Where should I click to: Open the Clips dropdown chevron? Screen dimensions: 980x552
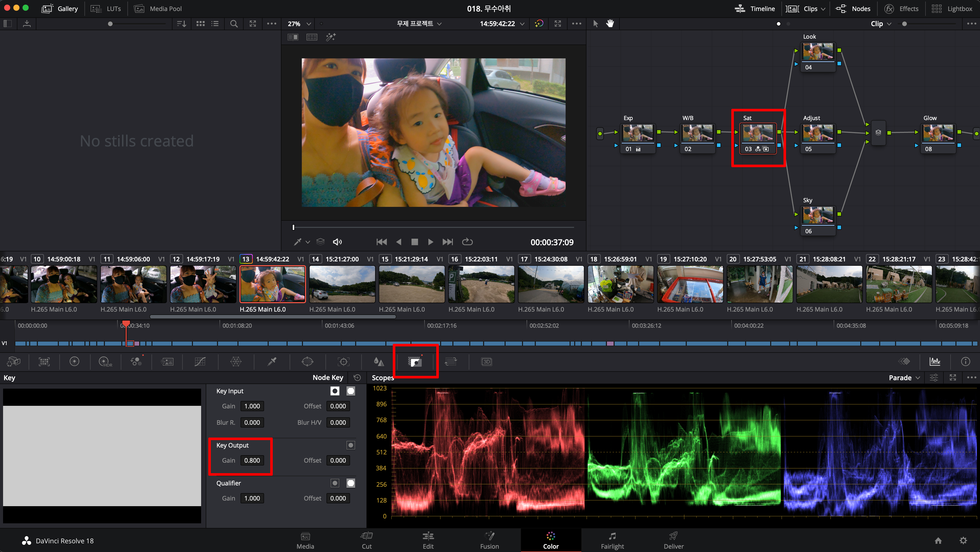(823, 9)
